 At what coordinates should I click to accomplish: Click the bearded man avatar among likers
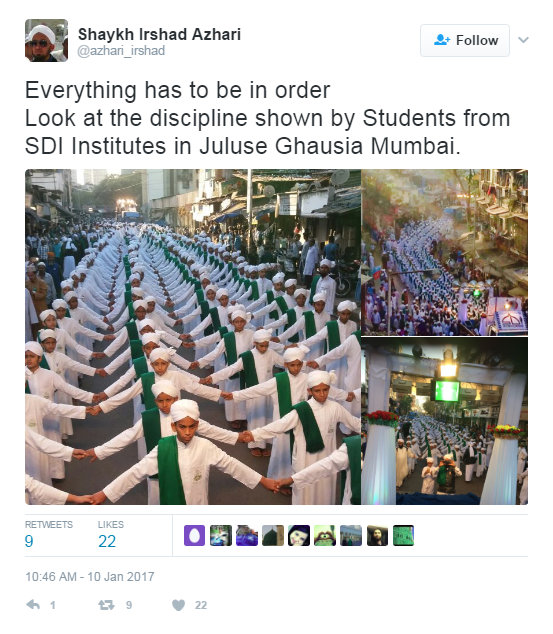pos(377,535)
